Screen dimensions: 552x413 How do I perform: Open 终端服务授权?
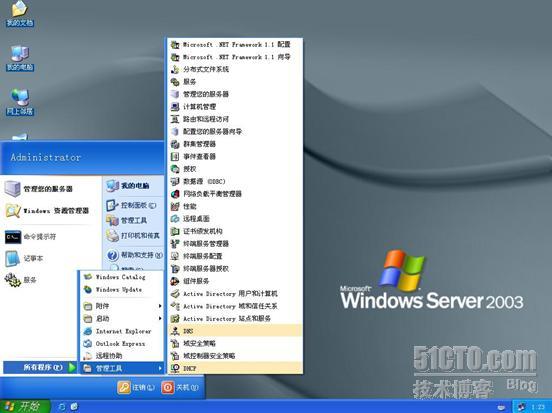click(x=234, y=269)
